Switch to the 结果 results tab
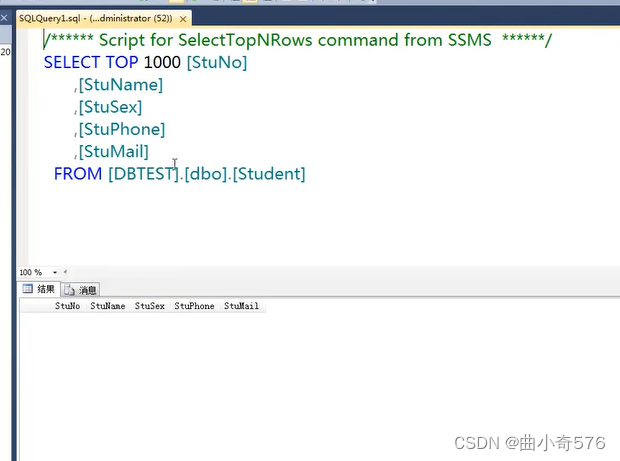The width and height of the screenshot is (620, 461). pyautogui.click(x=39, y=289)
